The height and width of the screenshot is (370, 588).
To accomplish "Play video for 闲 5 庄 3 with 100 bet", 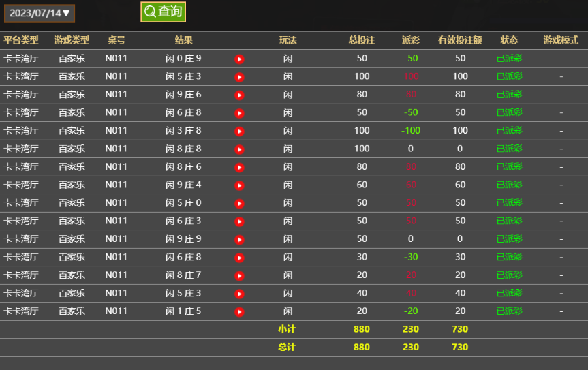I will click(239, 77).
